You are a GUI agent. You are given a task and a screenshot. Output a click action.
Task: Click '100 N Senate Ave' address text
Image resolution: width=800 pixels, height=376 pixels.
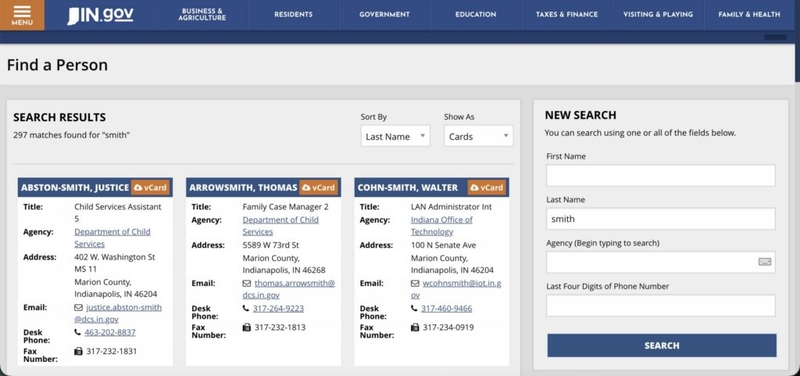(443, 245)
